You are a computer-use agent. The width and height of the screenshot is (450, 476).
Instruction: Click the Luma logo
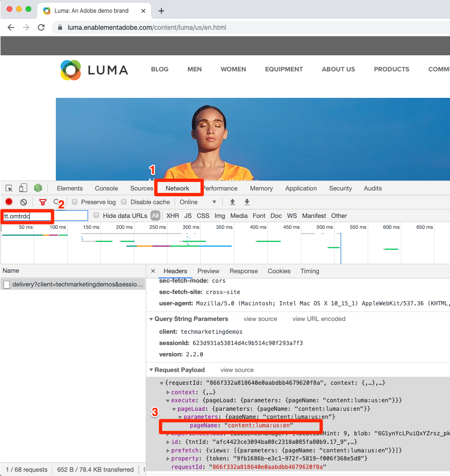click(94, 70)
